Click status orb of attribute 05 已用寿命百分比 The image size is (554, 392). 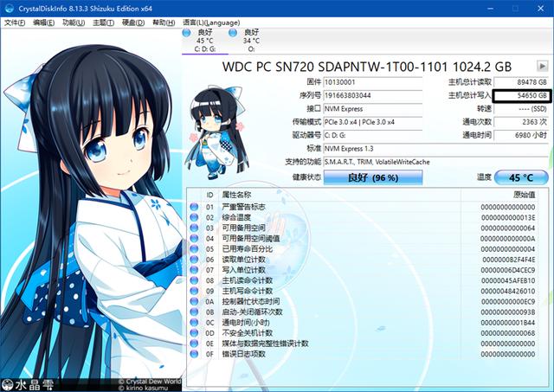(194, 249)
